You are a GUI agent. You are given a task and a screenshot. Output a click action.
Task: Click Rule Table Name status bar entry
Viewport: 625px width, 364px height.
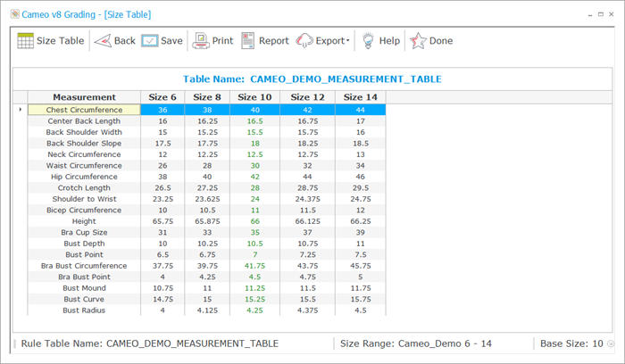click(150, 343)
